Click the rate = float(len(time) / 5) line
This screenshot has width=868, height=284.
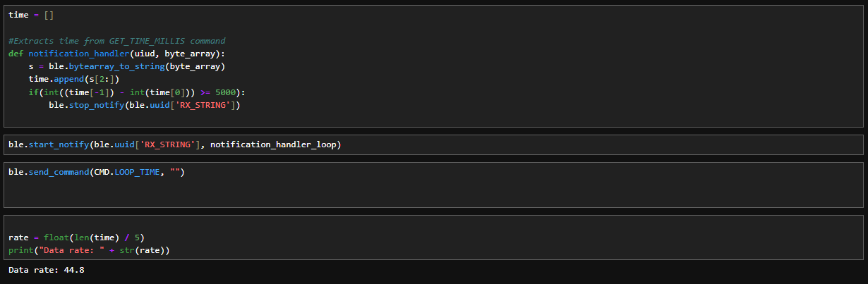(76, 237)
